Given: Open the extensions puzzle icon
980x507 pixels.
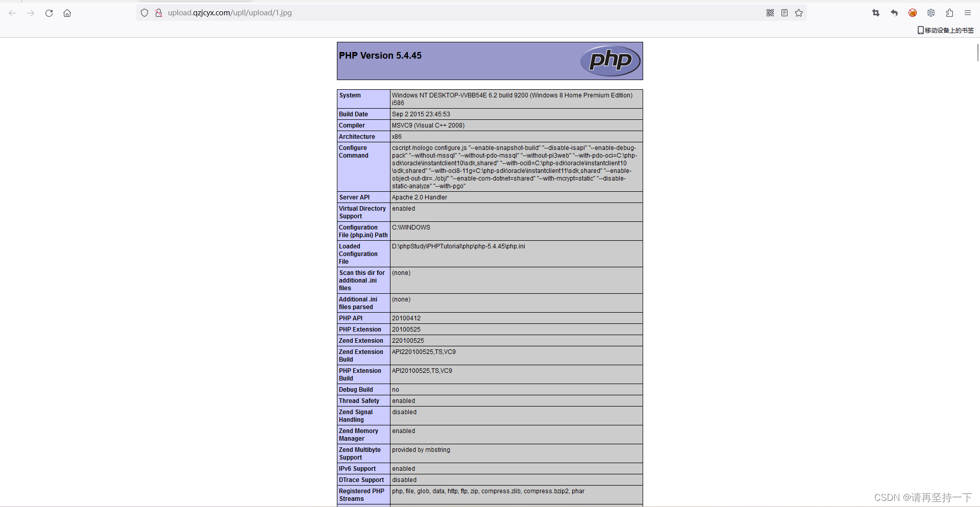Looking at the screenshot, I should (x=949, y=13).
